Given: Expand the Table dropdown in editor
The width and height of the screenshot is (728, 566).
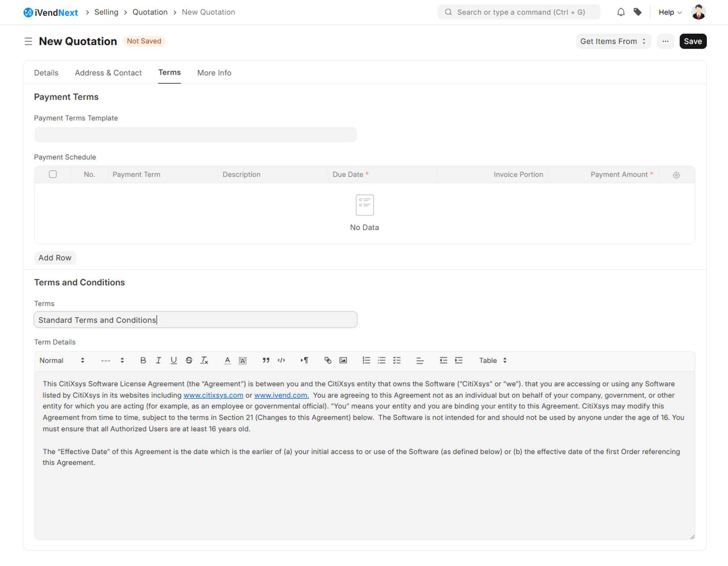Looking at the screenshot, I should click(492, 360).
